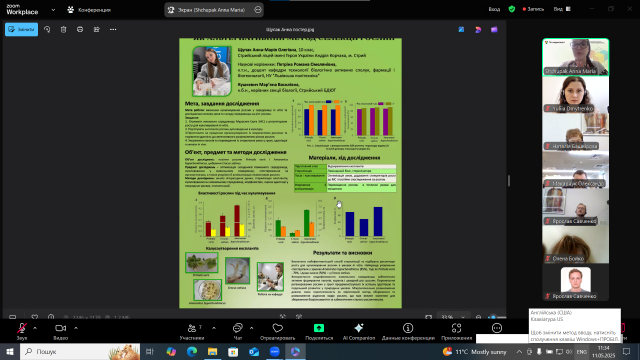Select Shchupak Anna Maria video thumbnail
The image size is (640, 360).
tap(576, 57)
